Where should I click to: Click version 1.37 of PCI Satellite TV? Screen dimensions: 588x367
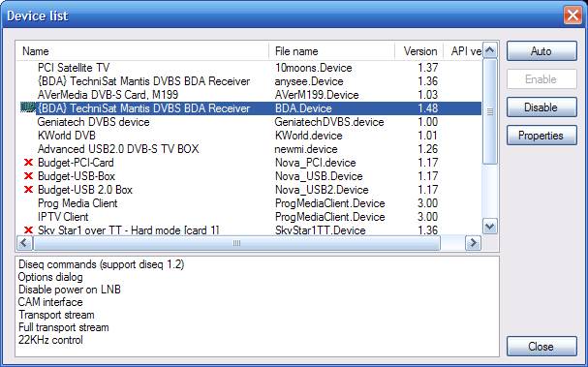click(428, 68)
